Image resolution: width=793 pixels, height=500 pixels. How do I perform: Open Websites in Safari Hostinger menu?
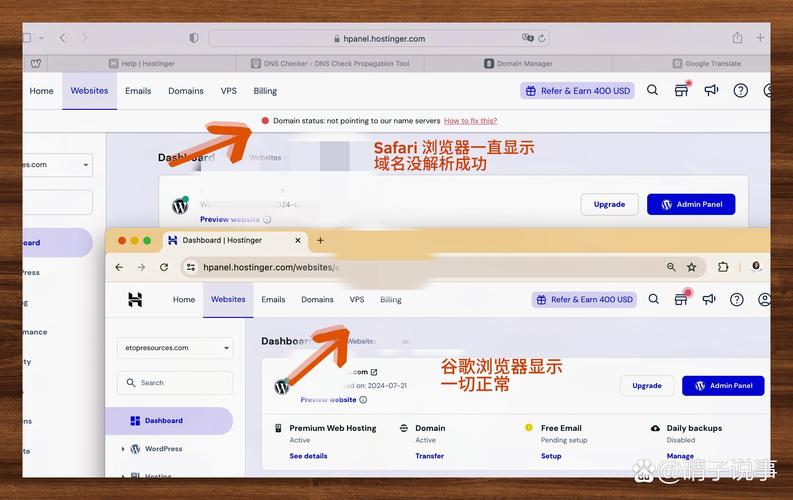(x=90, y=90)
